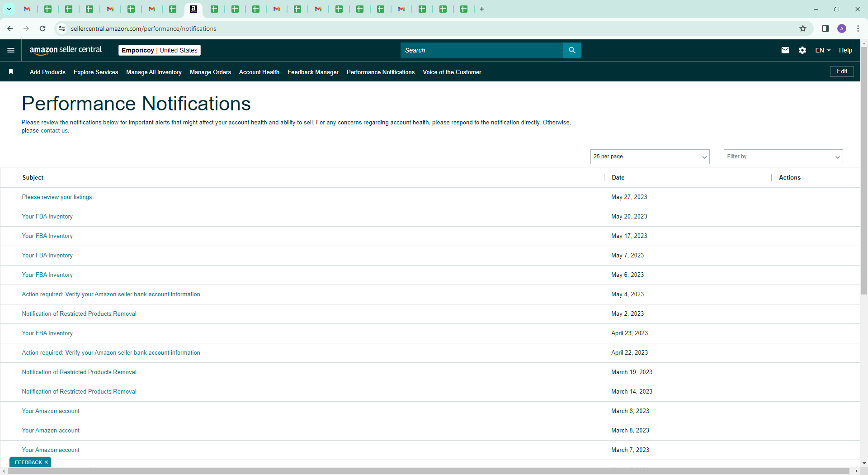
Task: Open Add Products in the navigation bar
Action: [47, 72]
